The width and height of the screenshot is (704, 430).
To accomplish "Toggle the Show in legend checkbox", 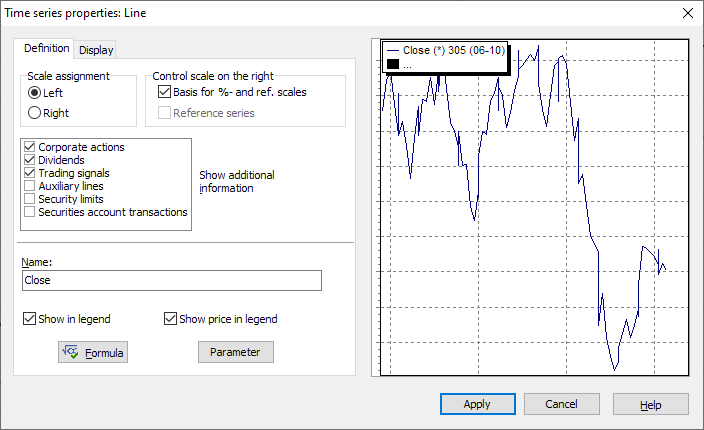I will tap(29, 319).
